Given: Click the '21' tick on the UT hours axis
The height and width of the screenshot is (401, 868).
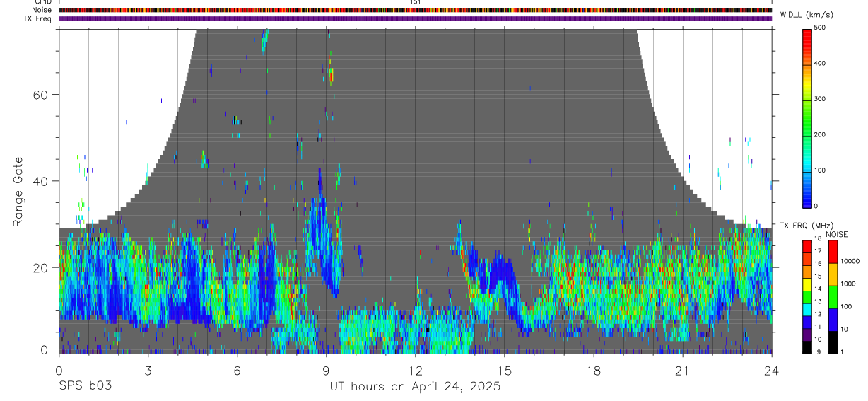Looking at the screenshot, I should pyautogui.click(x=682, y=371).
